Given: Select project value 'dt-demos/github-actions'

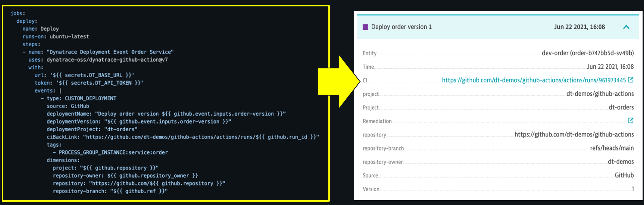Looking at the screenshot, I should tap(600, 94).
